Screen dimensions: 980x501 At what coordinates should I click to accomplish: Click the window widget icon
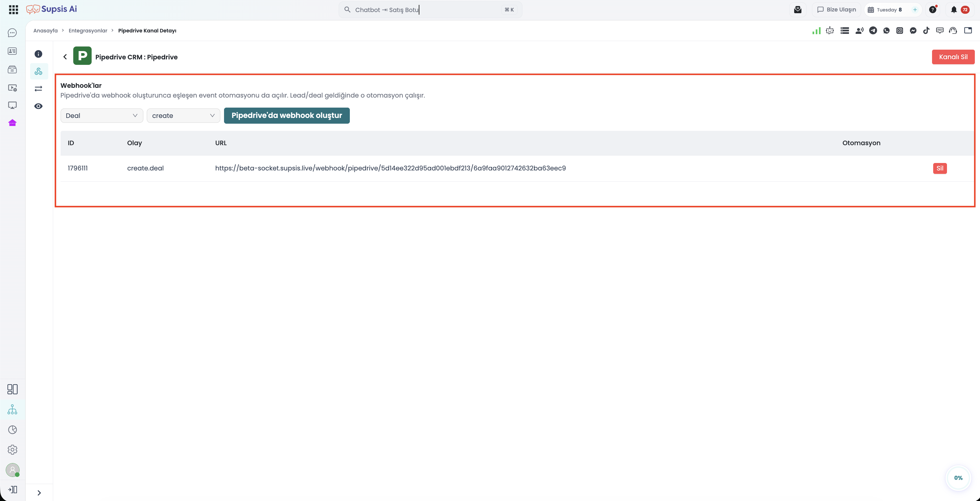pyautogui.click(x=968, y=30)
